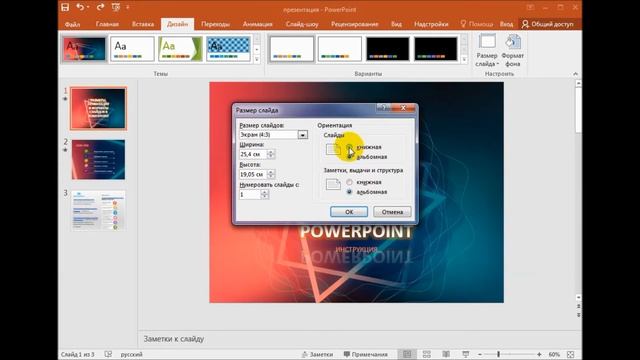Image resolution: width=640 pixels, height=360 pixels.
Task: Switch to the Home (Главная) tab
Action: pos(107,24)
